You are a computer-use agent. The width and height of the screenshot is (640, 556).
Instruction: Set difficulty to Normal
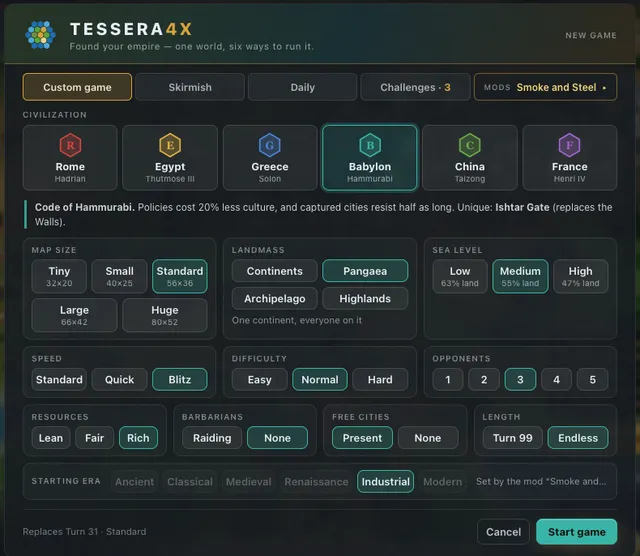[x=320, y=379]
